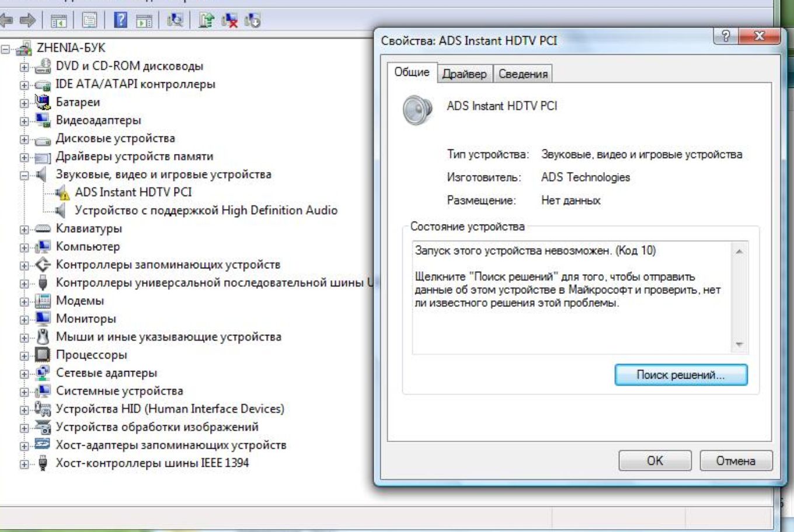Open the Драйвер tab

[464, 74]
